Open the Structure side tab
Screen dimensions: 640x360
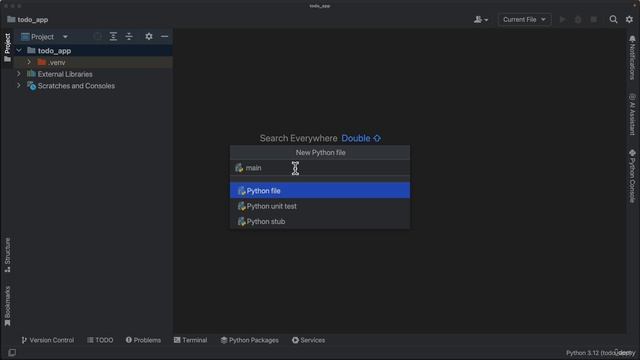click(7, 255)
